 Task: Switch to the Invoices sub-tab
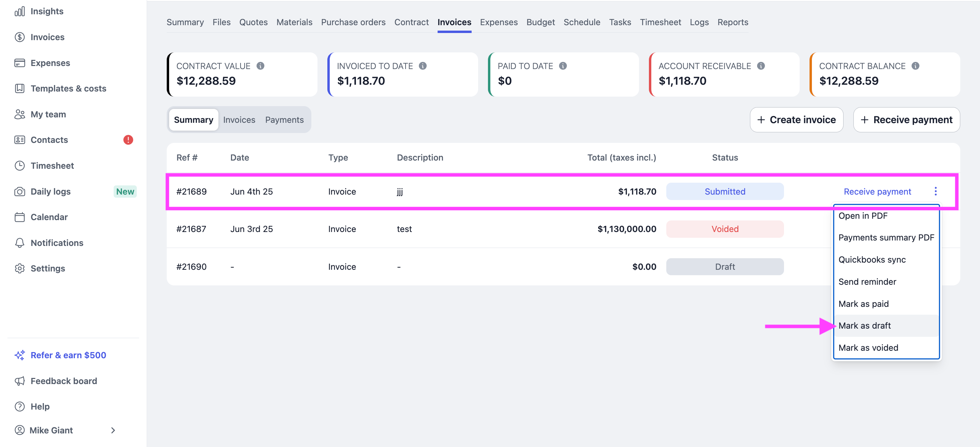[239, 120]
